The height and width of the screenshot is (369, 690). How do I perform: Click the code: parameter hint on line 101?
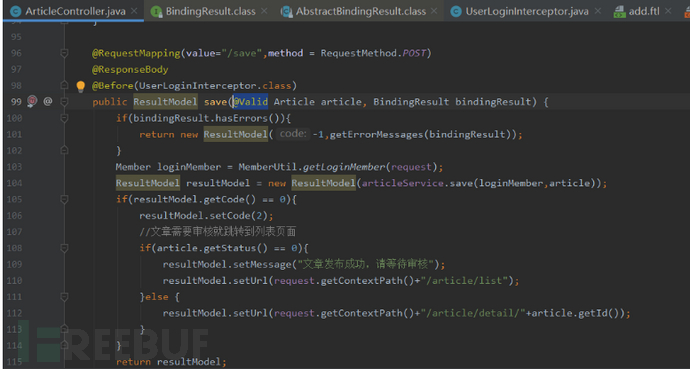[293, 134]
